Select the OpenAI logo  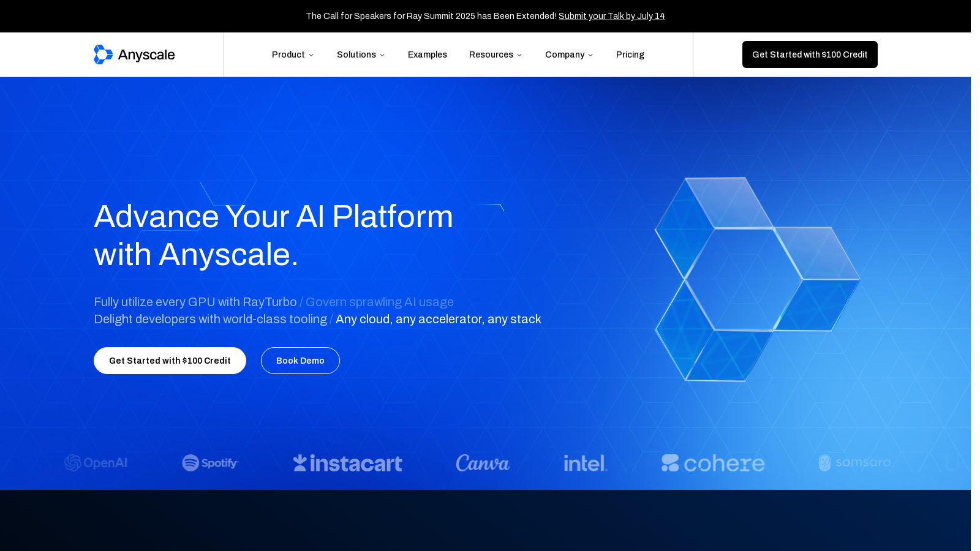pos(96,463)
